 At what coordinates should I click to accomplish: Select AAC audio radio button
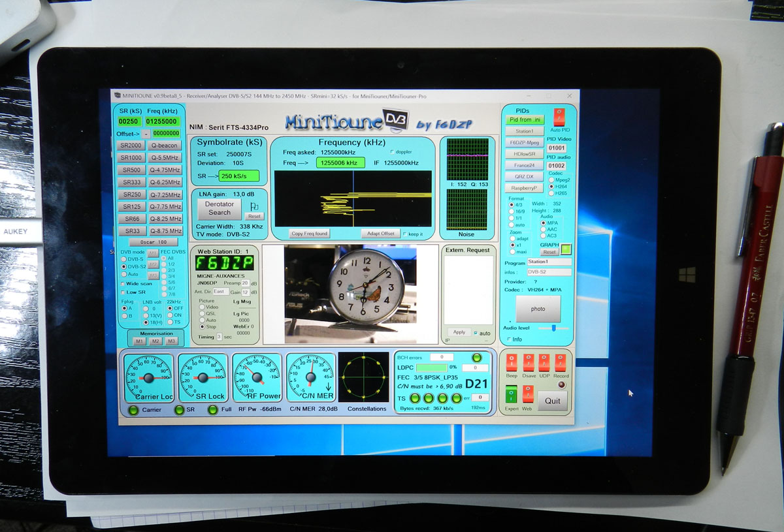[x=542, y=230]
